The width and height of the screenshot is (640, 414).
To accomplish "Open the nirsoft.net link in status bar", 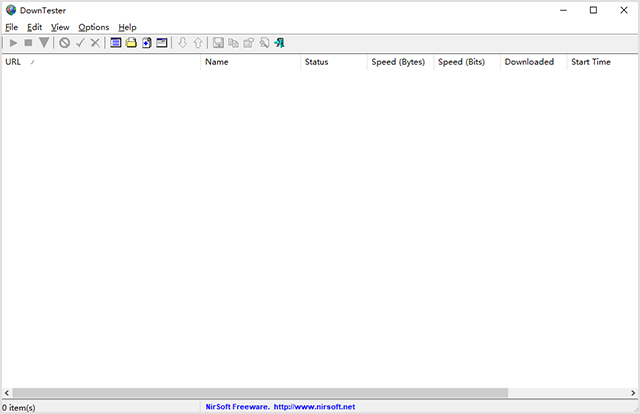I will (x=314, y=407).
